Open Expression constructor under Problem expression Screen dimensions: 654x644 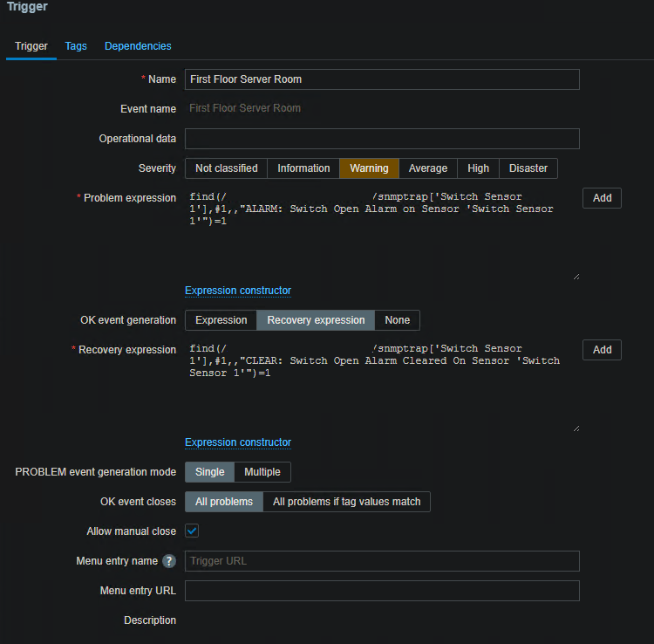point(238,291)
